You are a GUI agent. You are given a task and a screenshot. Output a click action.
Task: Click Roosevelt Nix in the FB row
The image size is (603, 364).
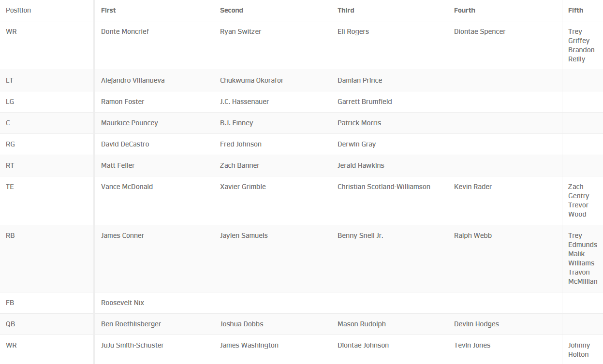click(122, 303)
